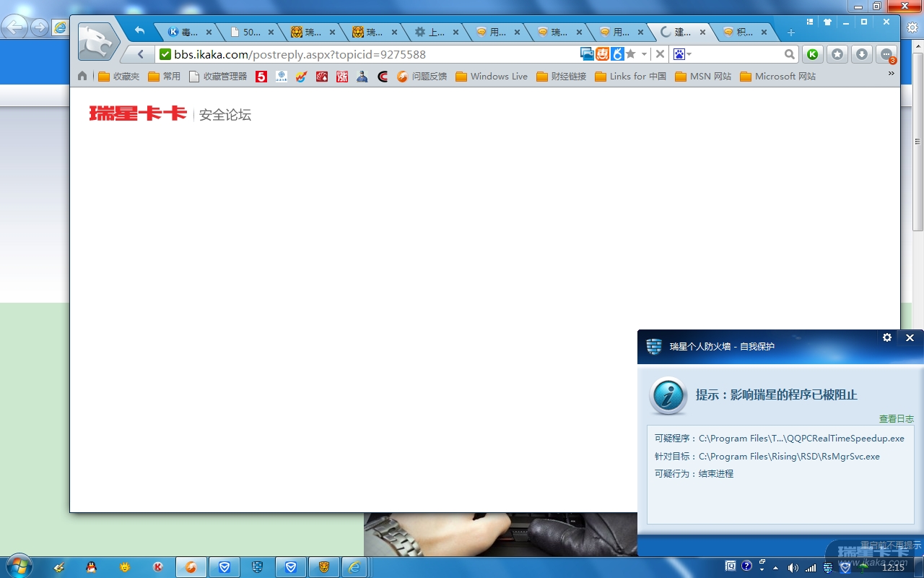The height and width of the screenshot is (578, 924).
Task: Click the search magnifier icon
Action: tap(790, 54)
